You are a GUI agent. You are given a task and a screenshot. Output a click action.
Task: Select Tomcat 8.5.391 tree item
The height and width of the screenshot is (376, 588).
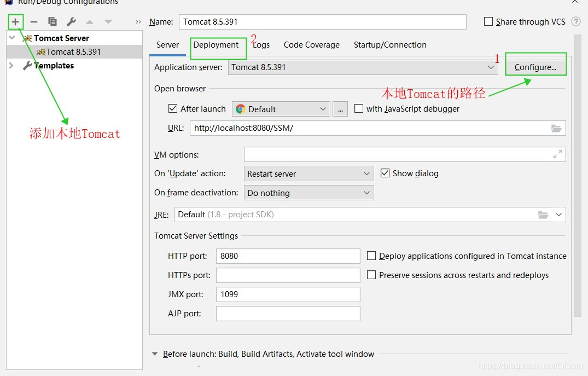tap(74, 52)
